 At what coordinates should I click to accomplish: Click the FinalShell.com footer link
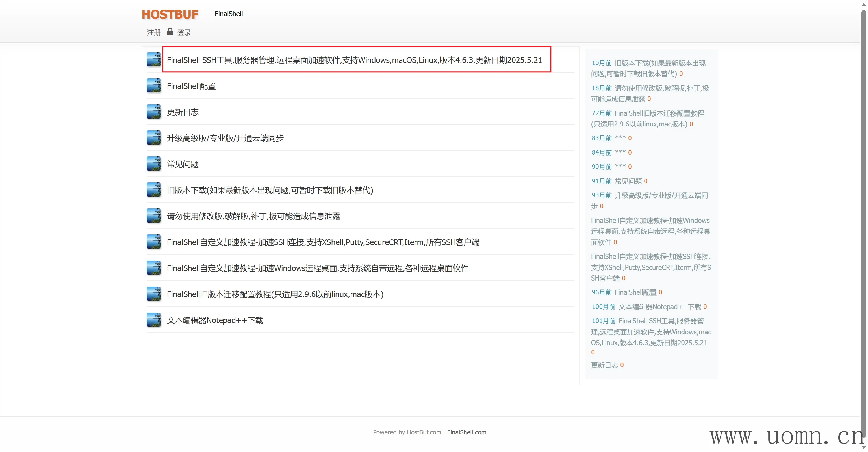pos(466,432)
